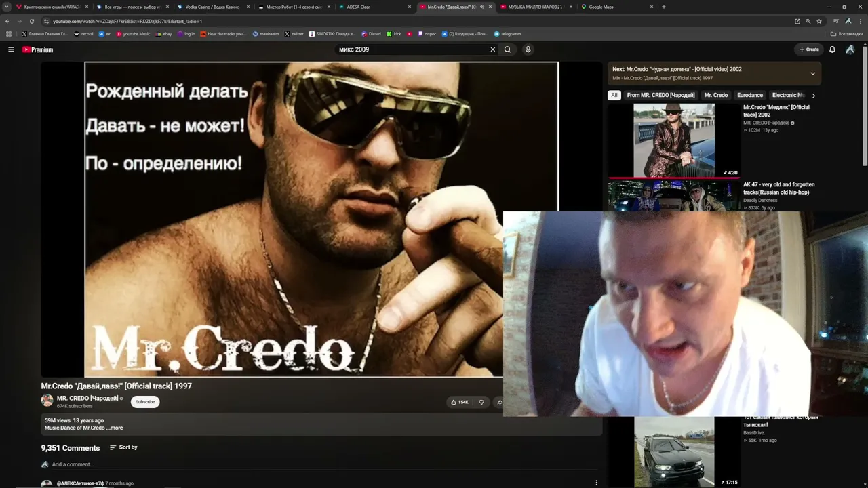Select the Mr. Credo filter chip
This screenshot has height=488, width=868.
click(716, 96)
